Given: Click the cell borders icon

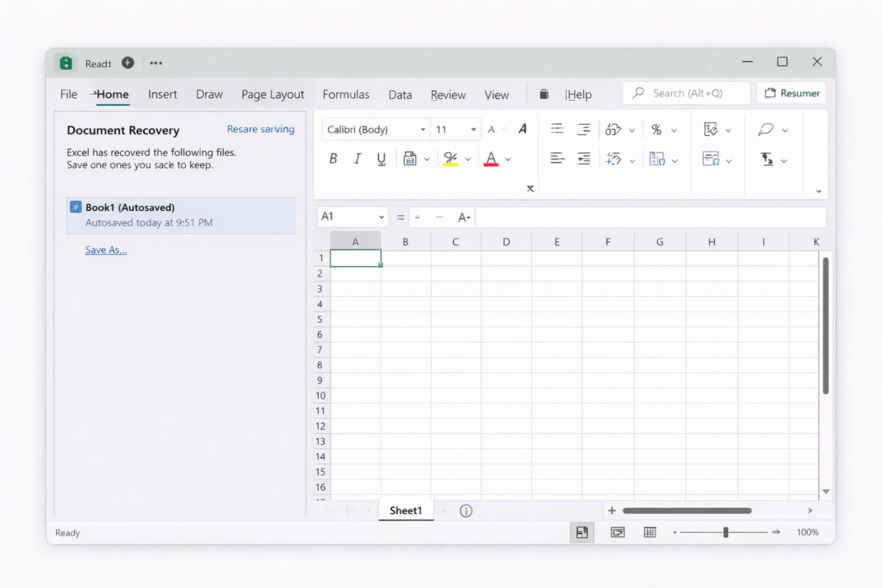Looking at the screenshot, I should pyautogui.click(x=657, y=159).
